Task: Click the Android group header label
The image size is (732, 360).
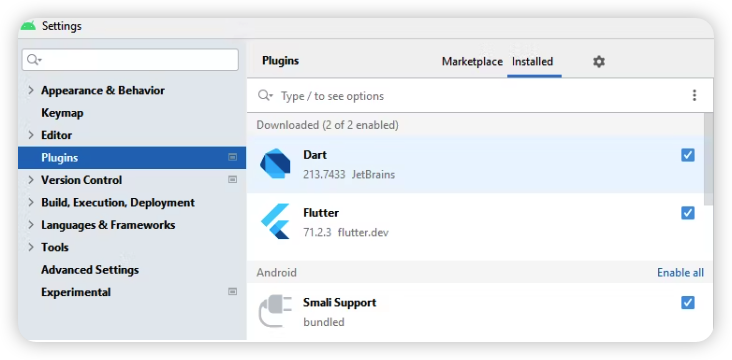Action: (276, 273)
